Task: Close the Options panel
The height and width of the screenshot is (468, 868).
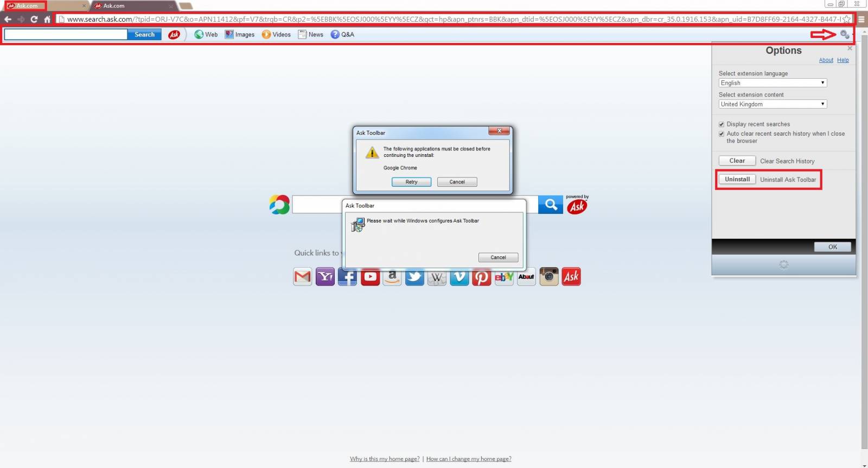Action: (x=850, y=48)
